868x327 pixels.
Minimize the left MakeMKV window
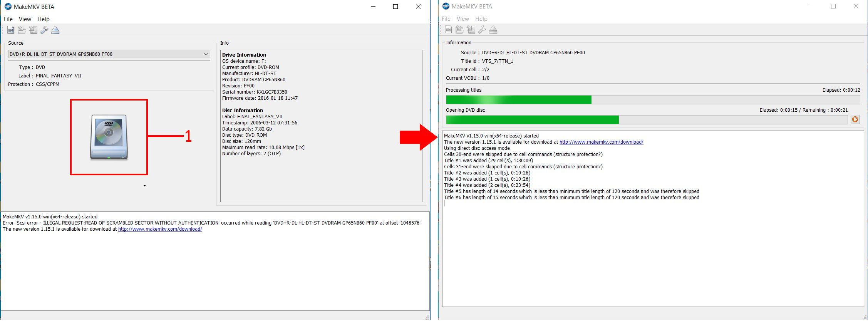(x=373, y=7)
